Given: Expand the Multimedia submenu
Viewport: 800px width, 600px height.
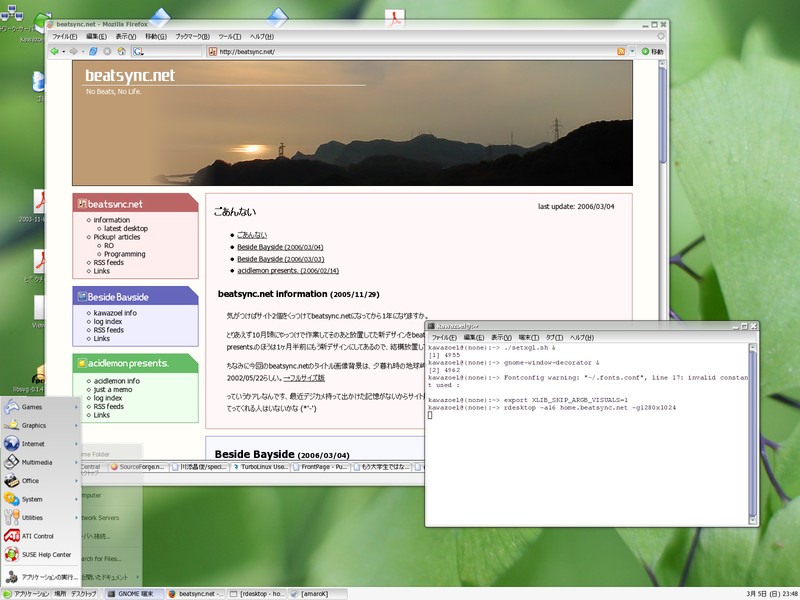Looking at the screenshot, I should point(40,462).
